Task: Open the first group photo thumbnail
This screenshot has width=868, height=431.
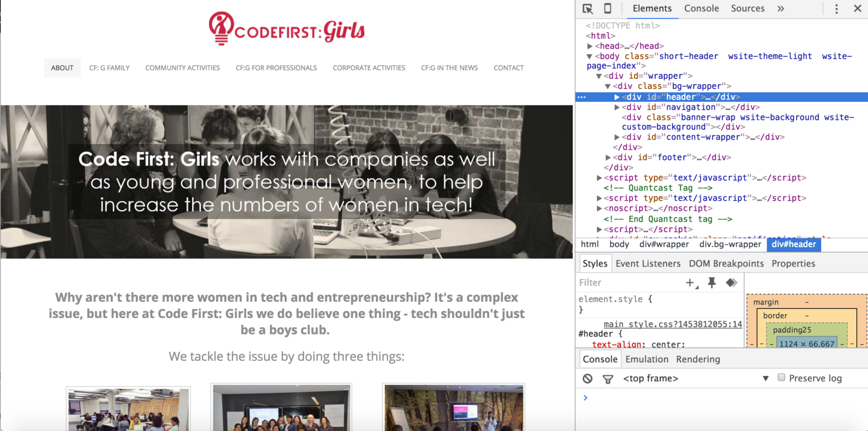Action: [x=129, y=409]
